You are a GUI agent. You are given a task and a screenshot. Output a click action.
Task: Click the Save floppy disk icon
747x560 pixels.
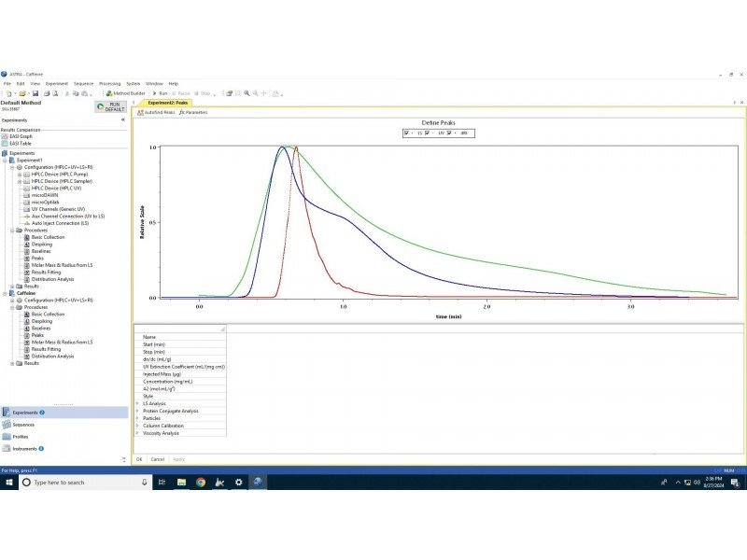tap(35, 94)
